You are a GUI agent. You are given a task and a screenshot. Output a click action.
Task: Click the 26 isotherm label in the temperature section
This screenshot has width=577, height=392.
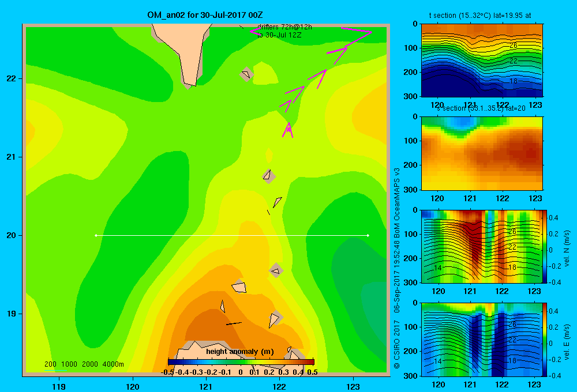coord(514,46)
